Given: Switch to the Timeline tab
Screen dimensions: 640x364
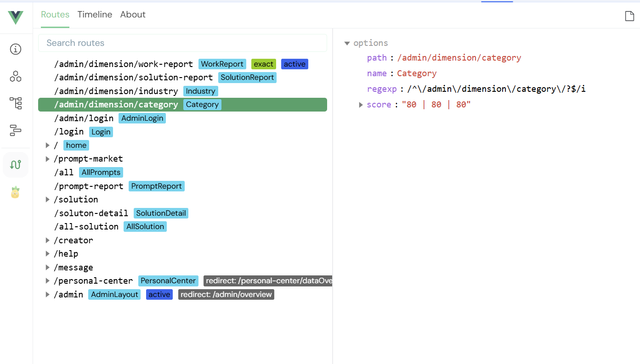Looking at the screenshot, I should click(95, 14).
